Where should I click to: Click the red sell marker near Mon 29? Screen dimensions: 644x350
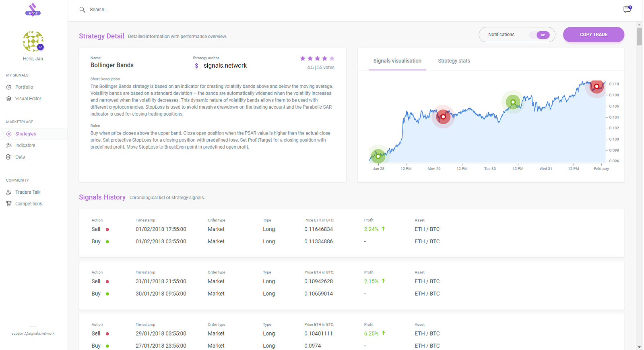pyautogui.click(x=443, y=117)
